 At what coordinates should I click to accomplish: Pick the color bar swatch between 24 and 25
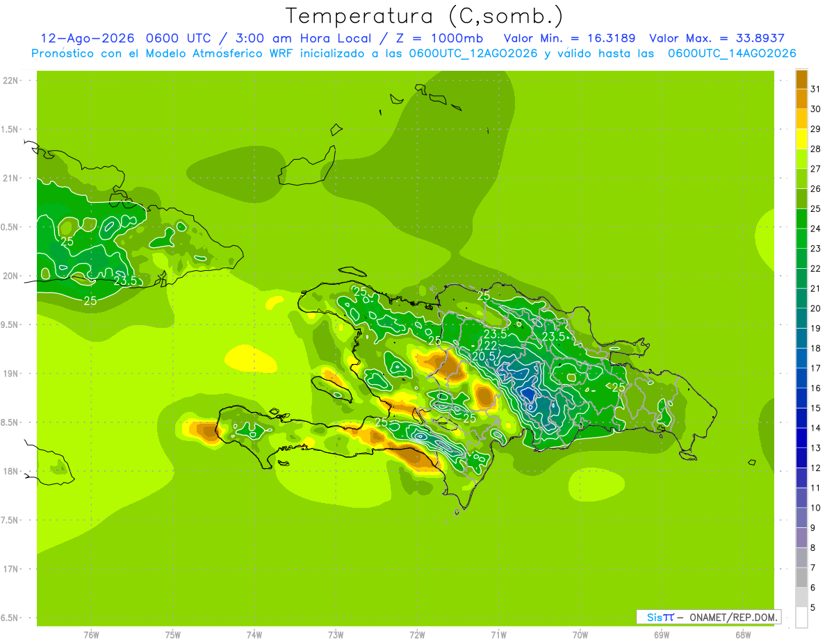801,218
